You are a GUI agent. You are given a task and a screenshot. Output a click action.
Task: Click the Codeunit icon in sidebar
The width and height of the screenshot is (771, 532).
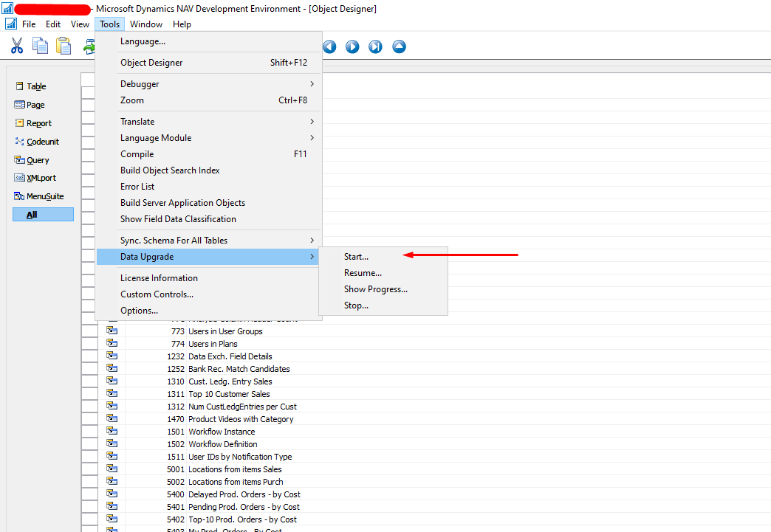(20, 142)
